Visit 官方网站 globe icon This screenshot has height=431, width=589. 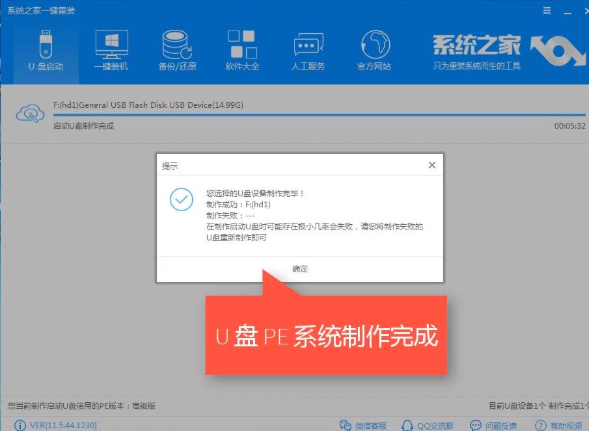375,45
